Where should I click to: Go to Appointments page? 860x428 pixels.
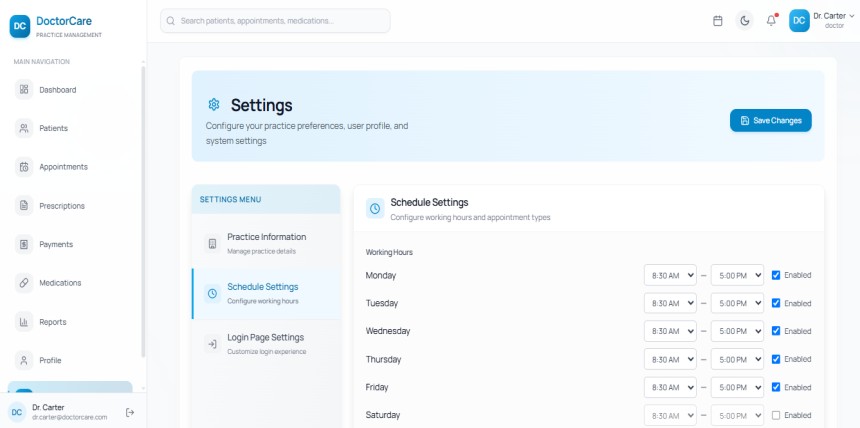[x=63, y=167]
